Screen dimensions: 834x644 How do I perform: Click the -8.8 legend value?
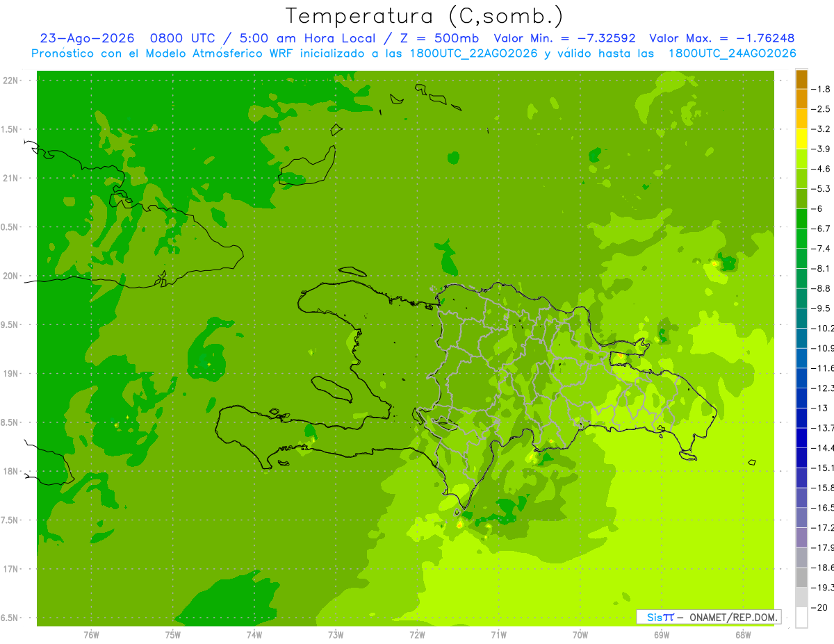coord(821,288)
